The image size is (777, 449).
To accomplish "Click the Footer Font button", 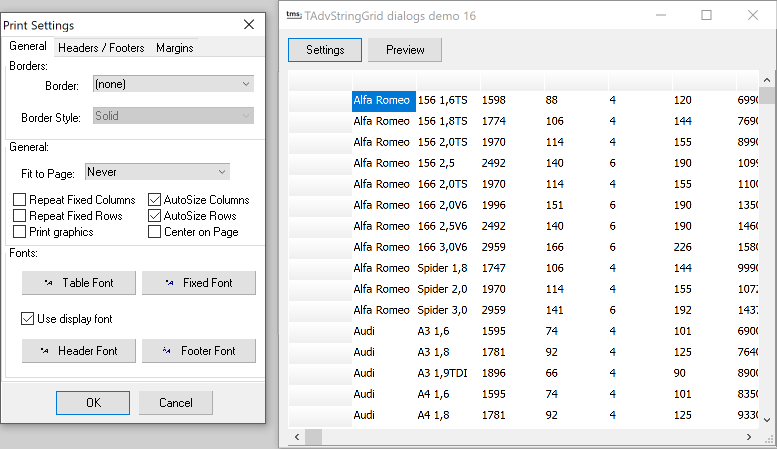I will point(198,351).
